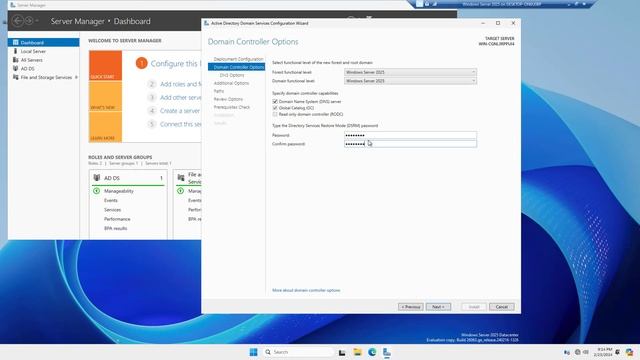Viewport: 640px width, 360px height.
Task: Open Microsoft Edge from the taskbar
Action: [372, 352]
